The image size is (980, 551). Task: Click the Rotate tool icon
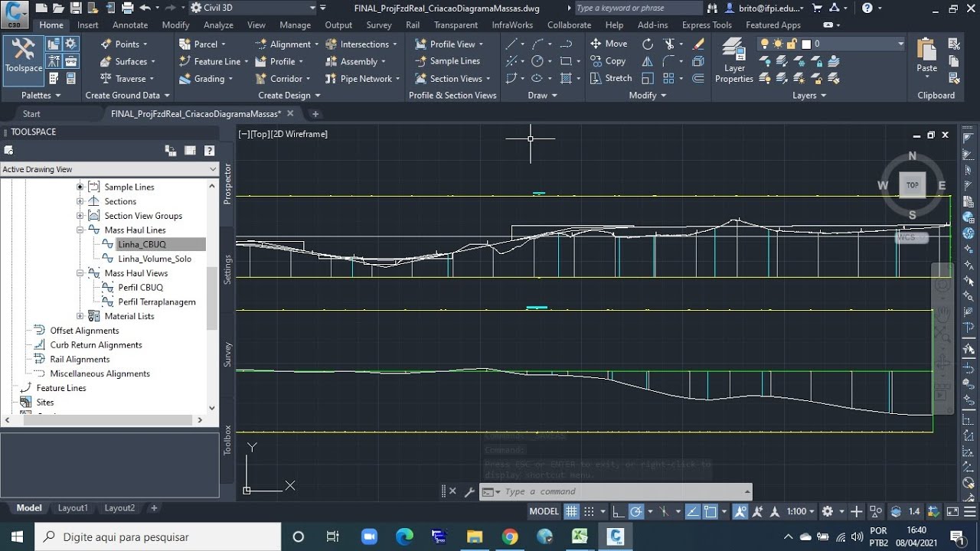click(x=648, y=44)
